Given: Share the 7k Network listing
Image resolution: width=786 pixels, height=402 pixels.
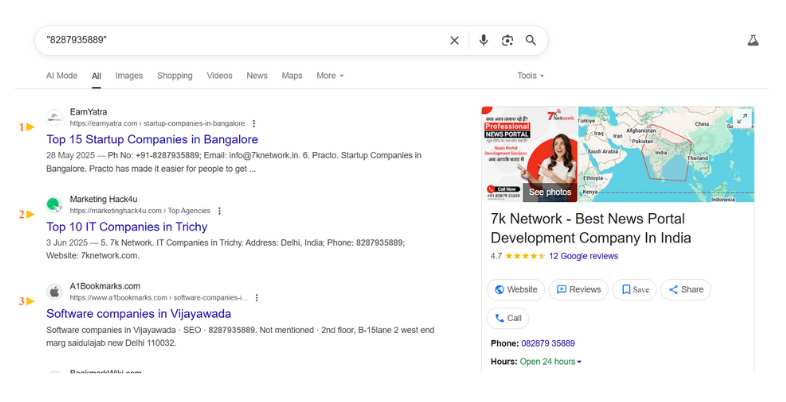Looking at the screenshot, I should coord(686,290).
